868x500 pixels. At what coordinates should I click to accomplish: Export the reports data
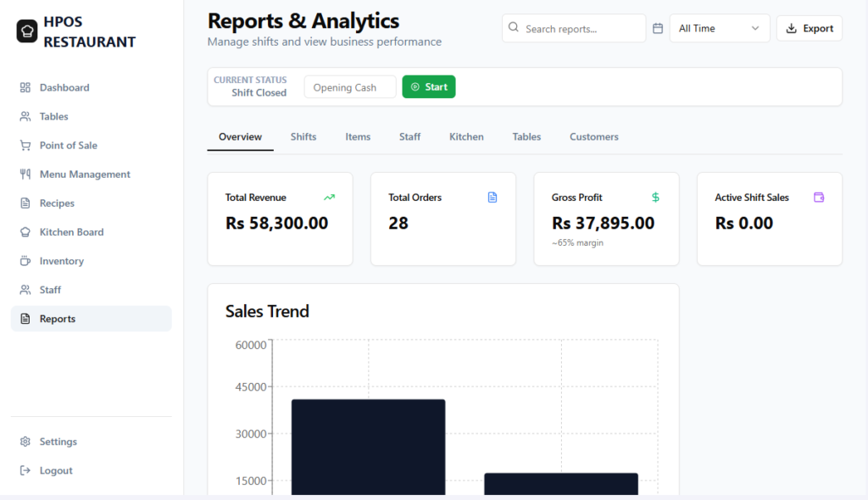pyautogui.click(x=809, y=28)
